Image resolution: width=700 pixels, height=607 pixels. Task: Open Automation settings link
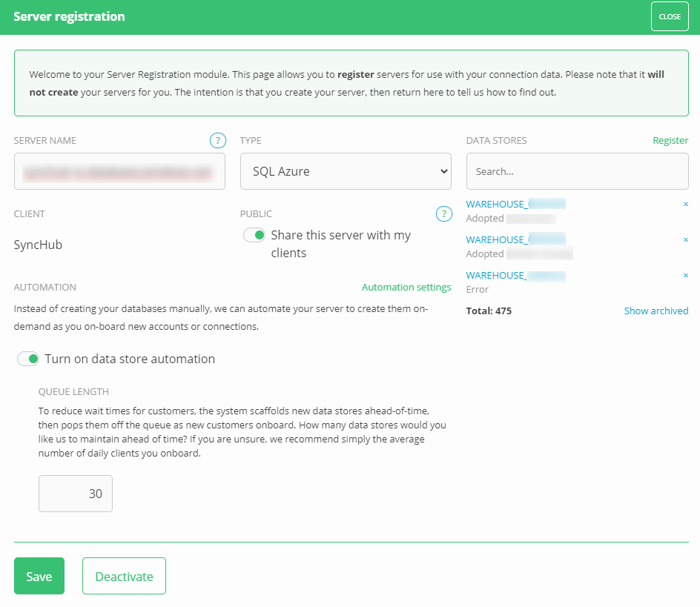(406, 287)
